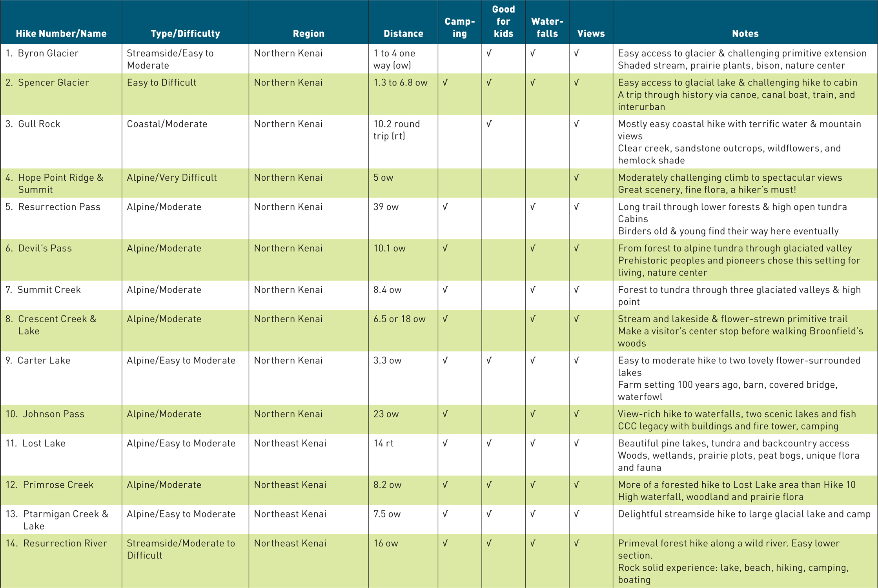The image size is (878, 588).
Task: Select the "1. Byron Glacier" hike name
Action: point(42,53)
